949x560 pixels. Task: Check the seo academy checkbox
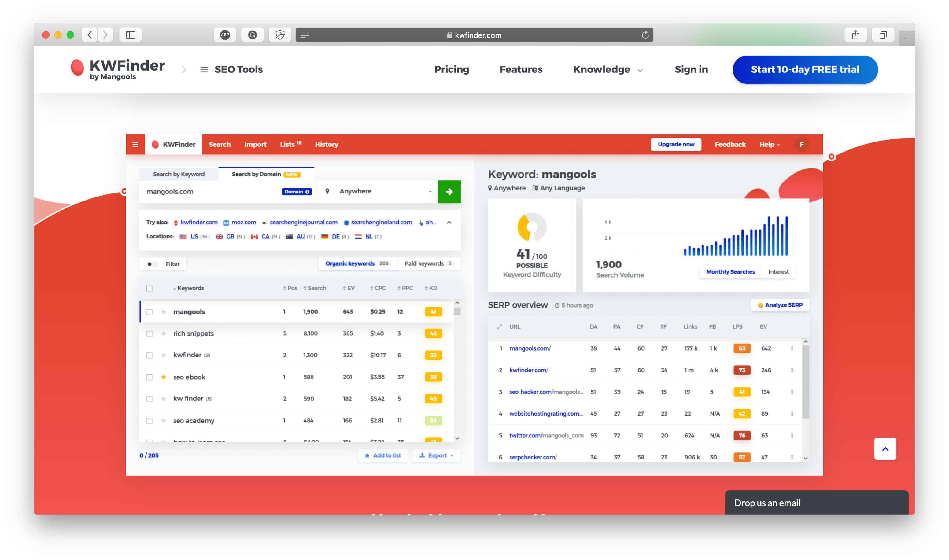150,421
